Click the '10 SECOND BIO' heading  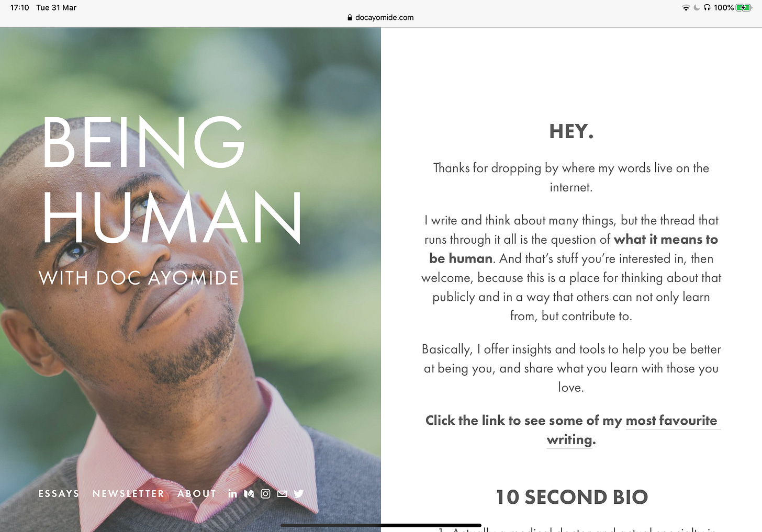tap(571, 497)
